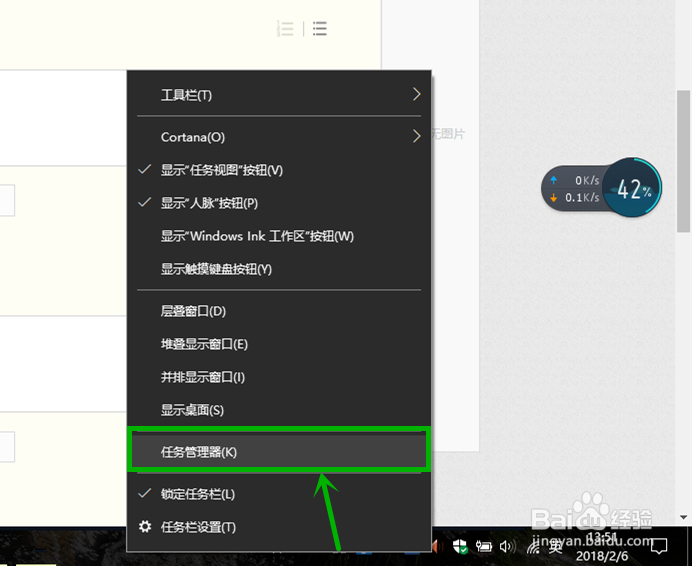This screenshot has width=692, height=566.
Task: Open the volume speaker tray icon
Action: [x=507, y=547]
